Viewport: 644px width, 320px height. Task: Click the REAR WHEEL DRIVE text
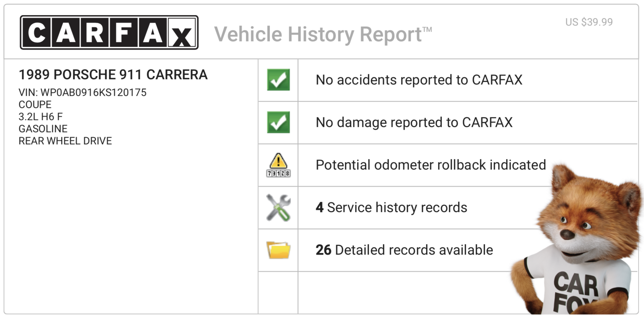point(65,141)
